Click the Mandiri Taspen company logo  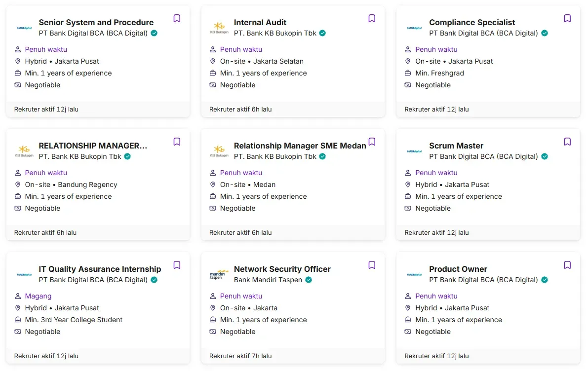[219, 274]
